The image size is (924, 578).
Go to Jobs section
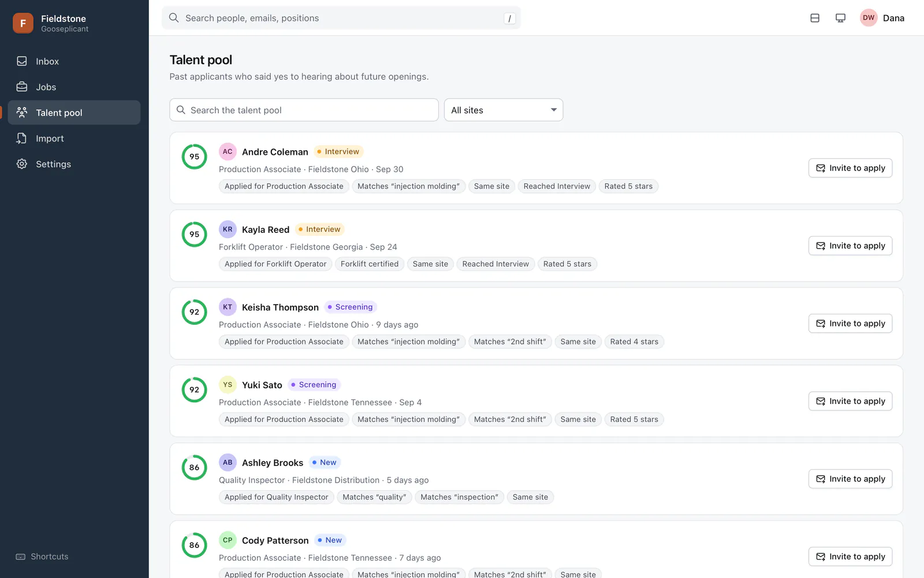coord(74,87)
